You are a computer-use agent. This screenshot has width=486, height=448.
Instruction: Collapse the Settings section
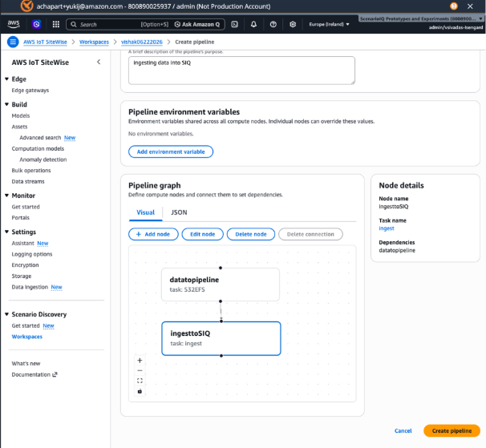(x=6, y=232)
